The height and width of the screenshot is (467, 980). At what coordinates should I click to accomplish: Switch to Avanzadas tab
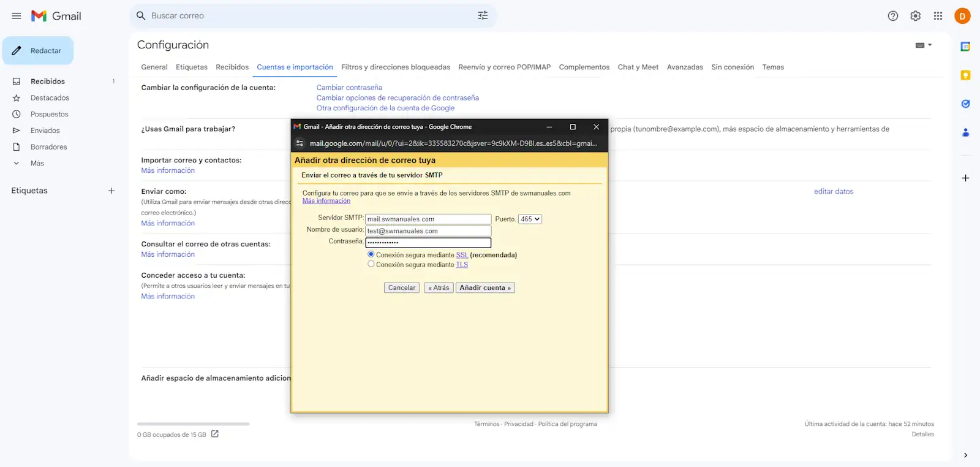click(685, 67)
